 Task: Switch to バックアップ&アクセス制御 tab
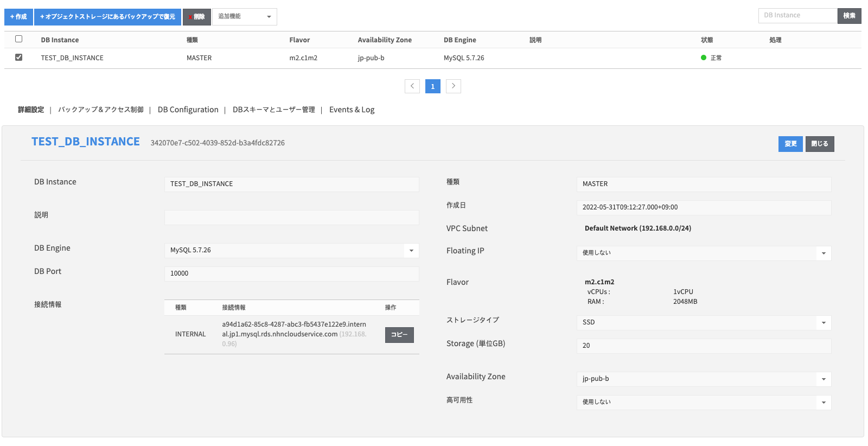click(101, 110)
